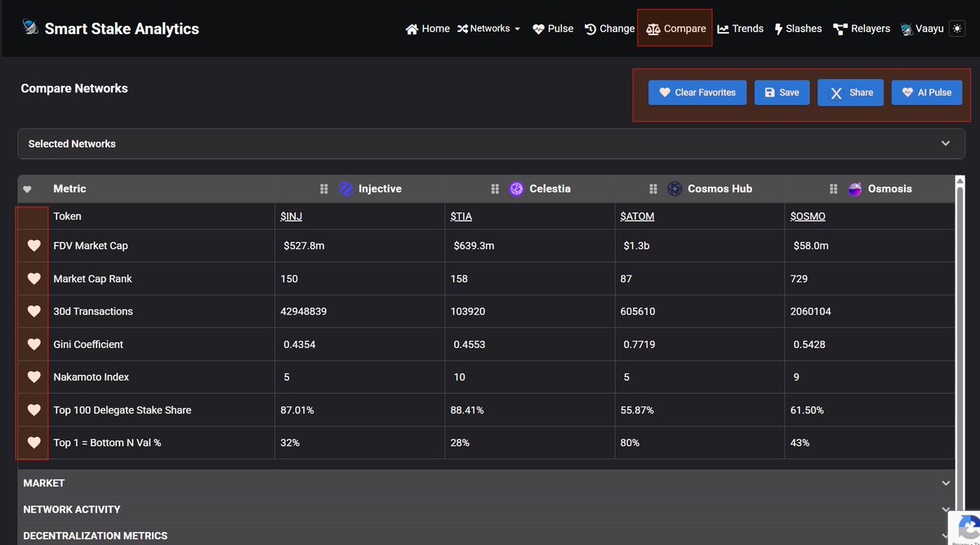The width and height of the screenshot is (980, 545).
Task: Click Celestia Nakamoto Index value 10
Action: (x=460, y=377)
